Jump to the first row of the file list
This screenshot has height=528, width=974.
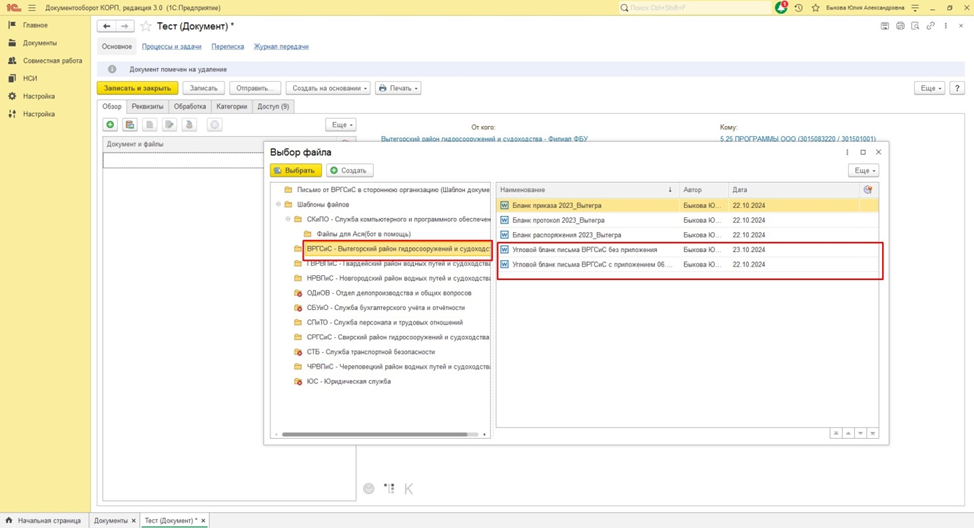click(x=836, y=433)
